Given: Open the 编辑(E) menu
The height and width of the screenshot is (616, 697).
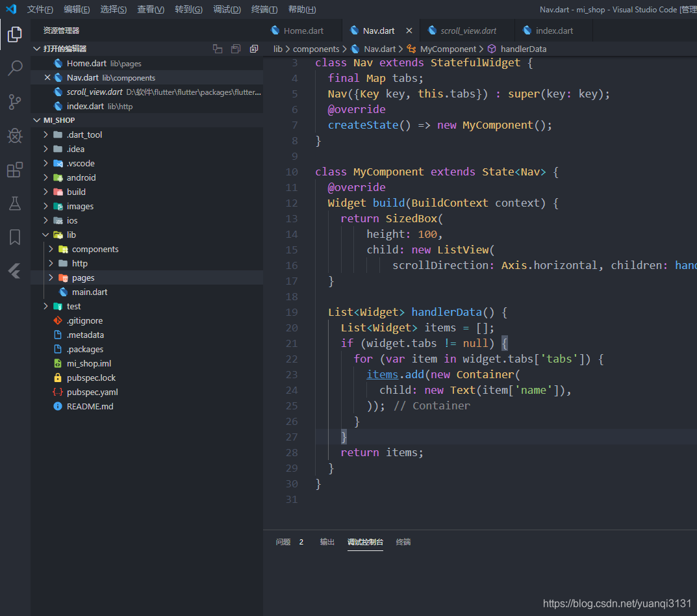Looking at the screenshot, I should click(77, 9).
